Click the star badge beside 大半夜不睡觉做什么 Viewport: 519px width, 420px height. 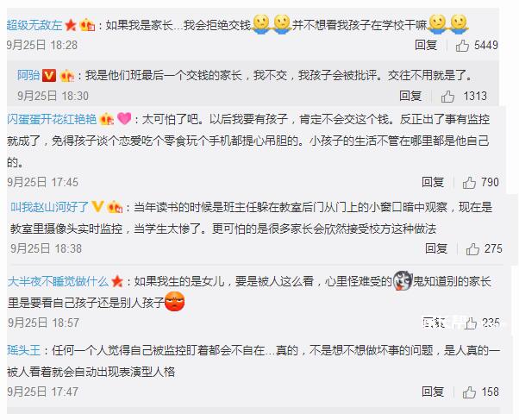pos(117,282)
